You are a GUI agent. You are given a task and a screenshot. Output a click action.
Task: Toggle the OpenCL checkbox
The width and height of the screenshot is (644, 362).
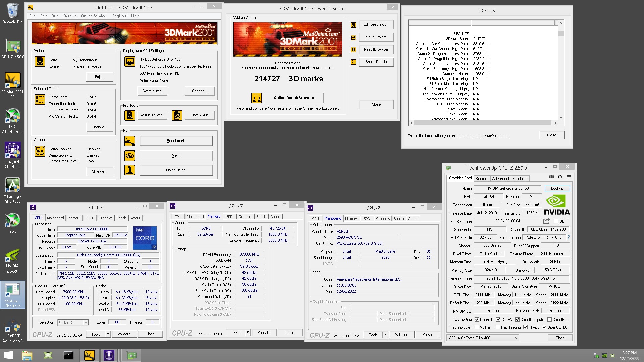pos(477,320)
